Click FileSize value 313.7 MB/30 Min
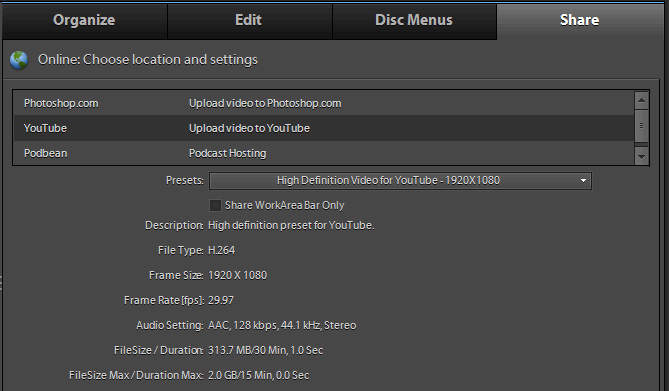The width and height of the screenshot is (669, 391). 265,350
